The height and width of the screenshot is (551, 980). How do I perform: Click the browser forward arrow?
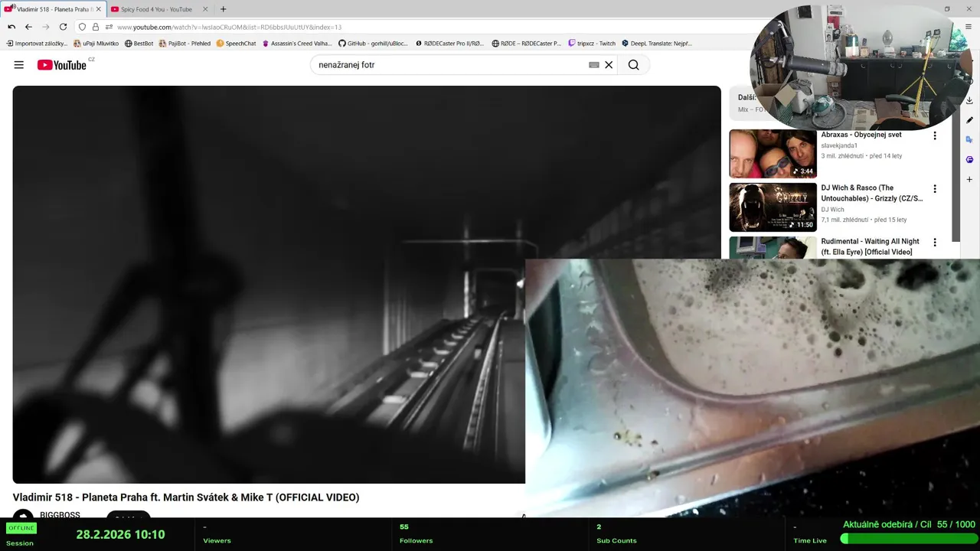45,27
